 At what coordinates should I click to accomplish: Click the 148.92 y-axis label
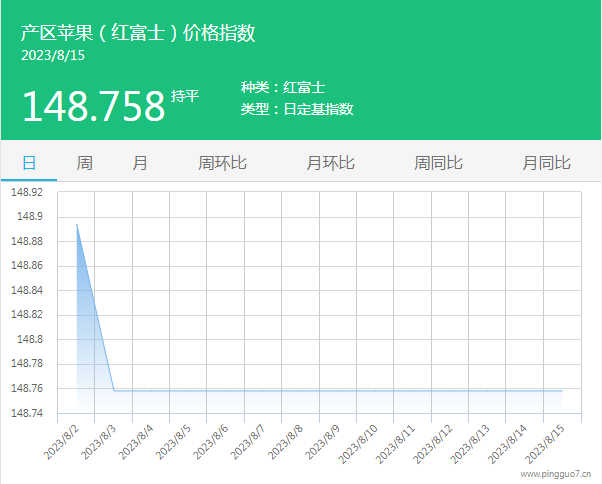tap(27, 192)
